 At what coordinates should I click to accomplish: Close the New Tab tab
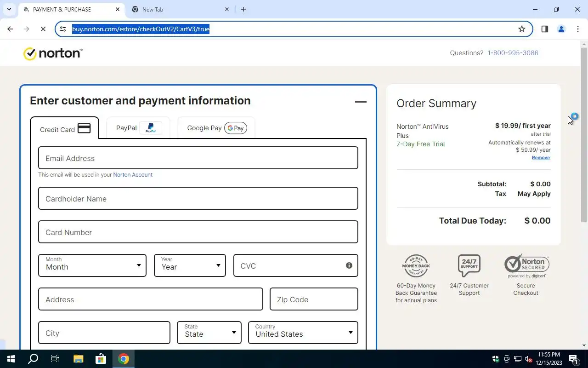point(227,9)
